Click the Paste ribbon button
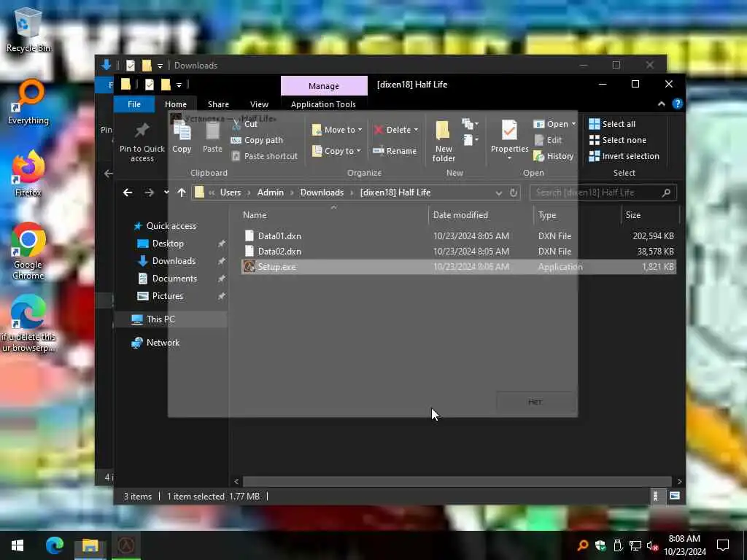Viewport: 747px width, 560px height. coord(212,138)
